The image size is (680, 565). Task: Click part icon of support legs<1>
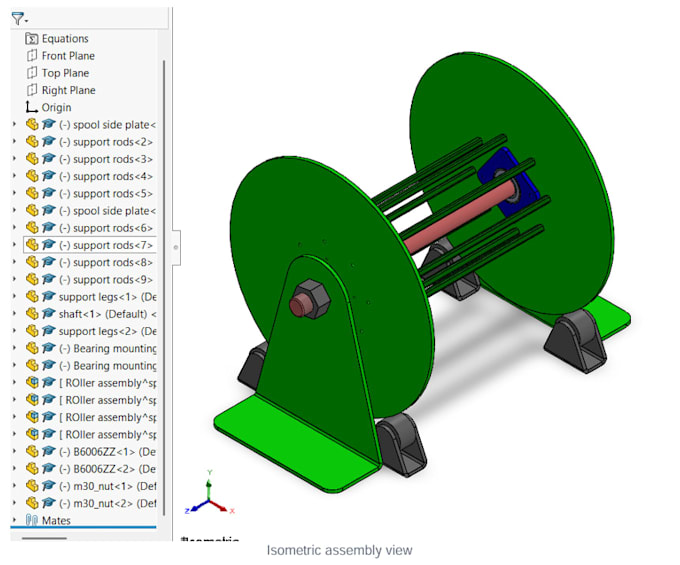tap(32, 296)
